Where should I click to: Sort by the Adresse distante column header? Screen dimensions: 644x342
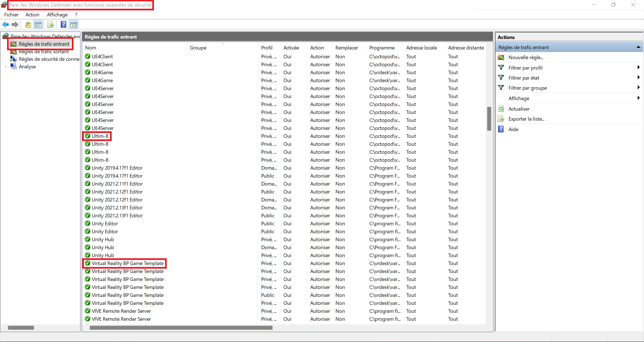point(466,48)
